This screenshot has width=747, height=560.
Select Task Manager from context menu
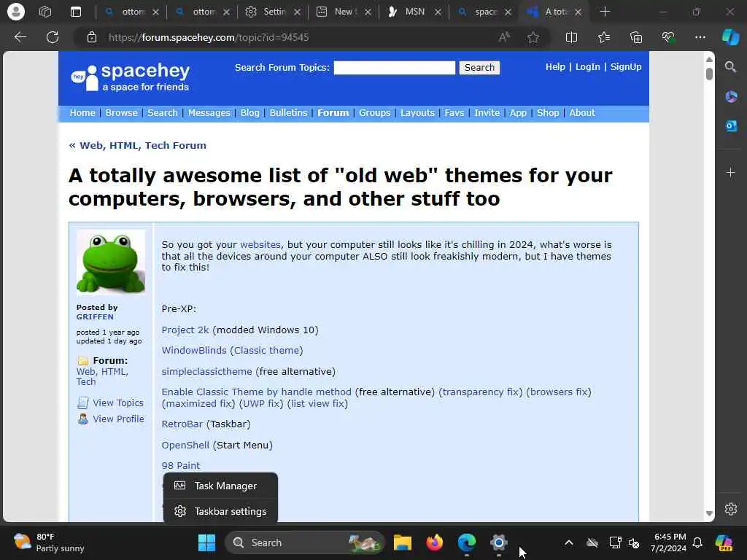[220, 486]
